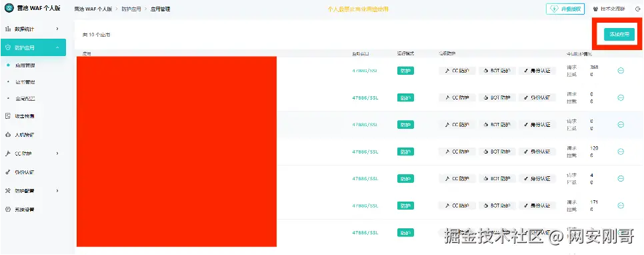This screenshot has width=644, height=255.
Task: Open the 攻击检测 sidebar icon item
Action: point(8,116)
